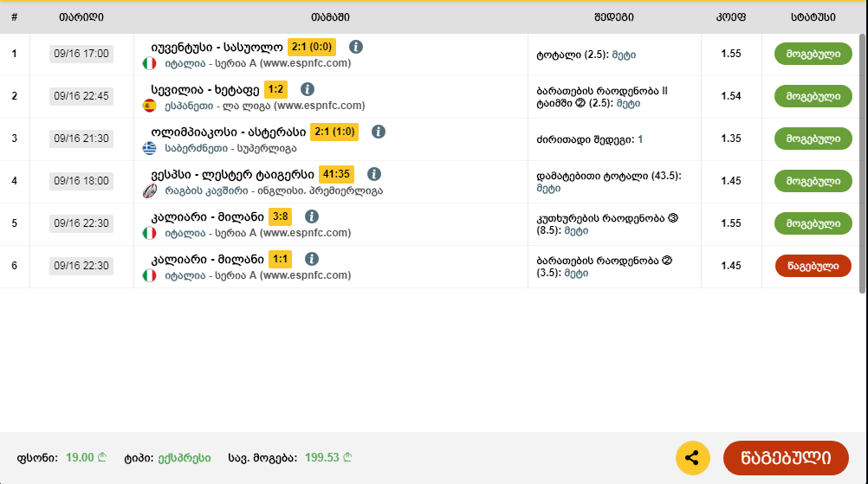Viewport: 868px width, 484px height.
Task: Click the date chip 09/16 18:00
Action: click(81, 181)
